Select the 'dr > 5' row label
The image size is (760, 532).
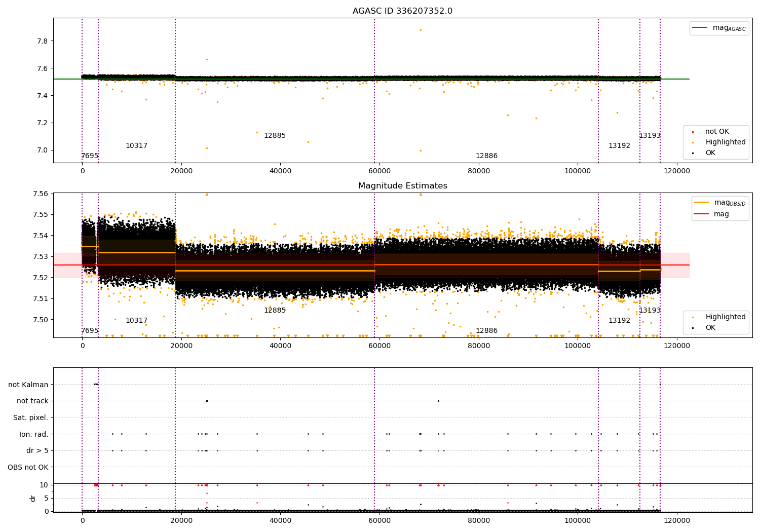tap(37, 451)
